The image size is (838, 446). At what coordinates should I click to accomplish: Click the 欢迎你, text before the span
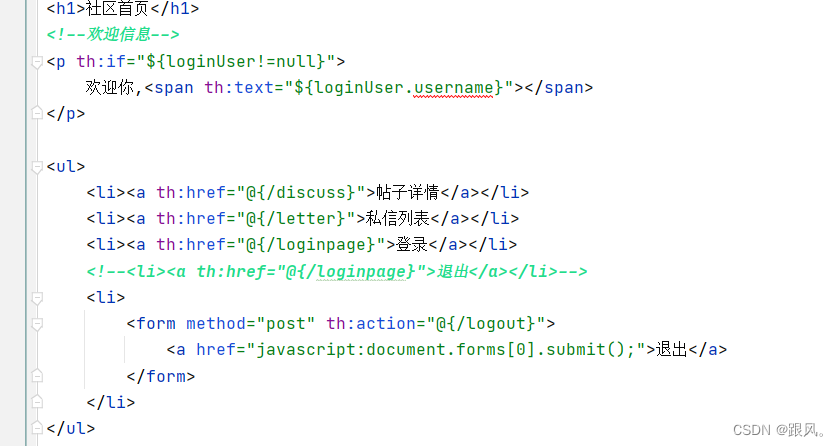[x=113, y=88]
